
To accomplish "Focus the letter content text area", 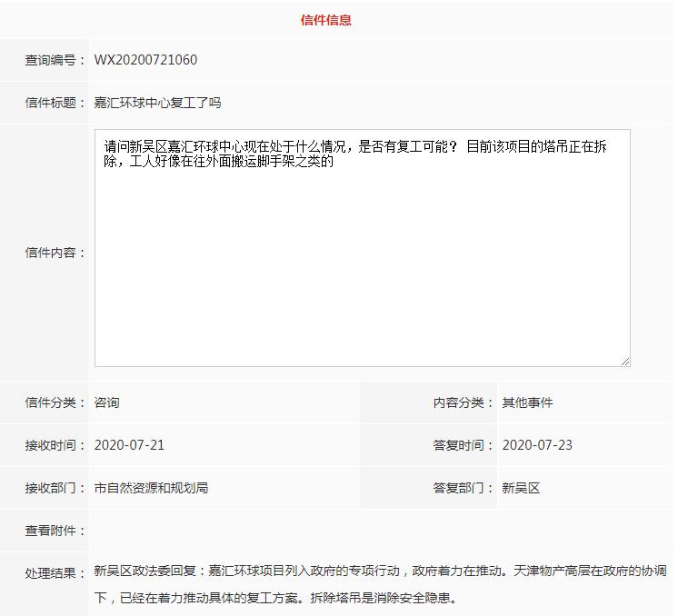I will [363, 248].
